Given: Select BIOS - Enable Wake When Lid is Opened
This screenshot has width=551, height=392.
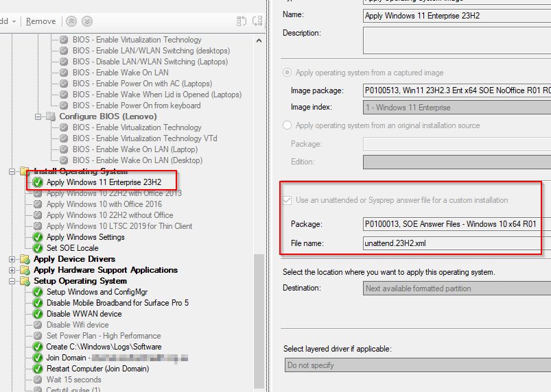Looking at the screenshot, I should click(157, 95).
